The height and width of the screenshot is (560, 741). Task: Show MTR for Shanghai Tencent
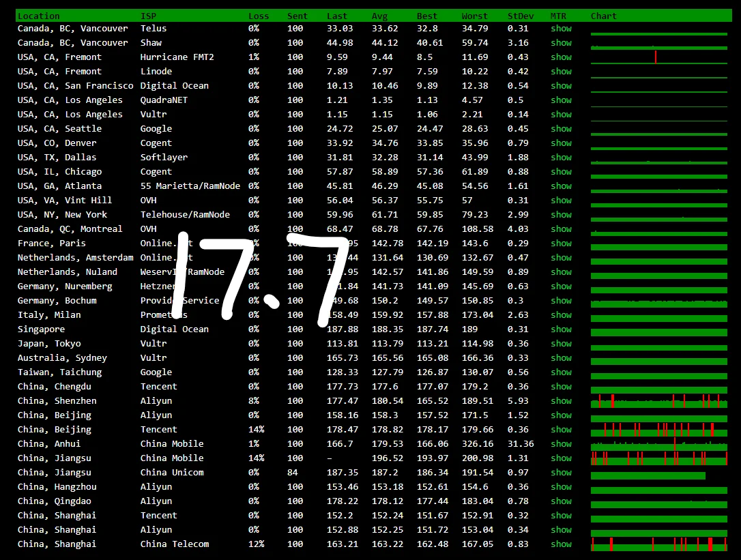(561, 515)
